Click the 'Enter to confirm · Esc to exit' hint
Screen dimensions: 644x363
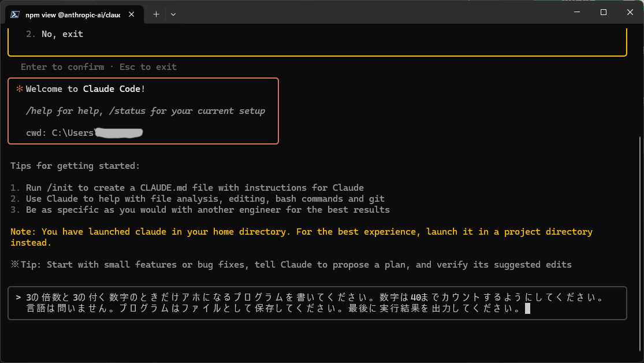(99, 67)
